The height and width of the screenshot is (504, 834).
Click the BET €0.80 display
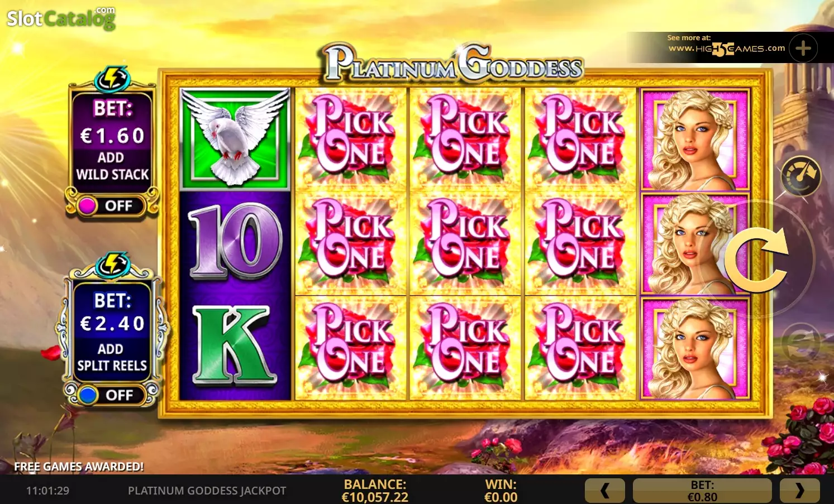click(702, 491)
